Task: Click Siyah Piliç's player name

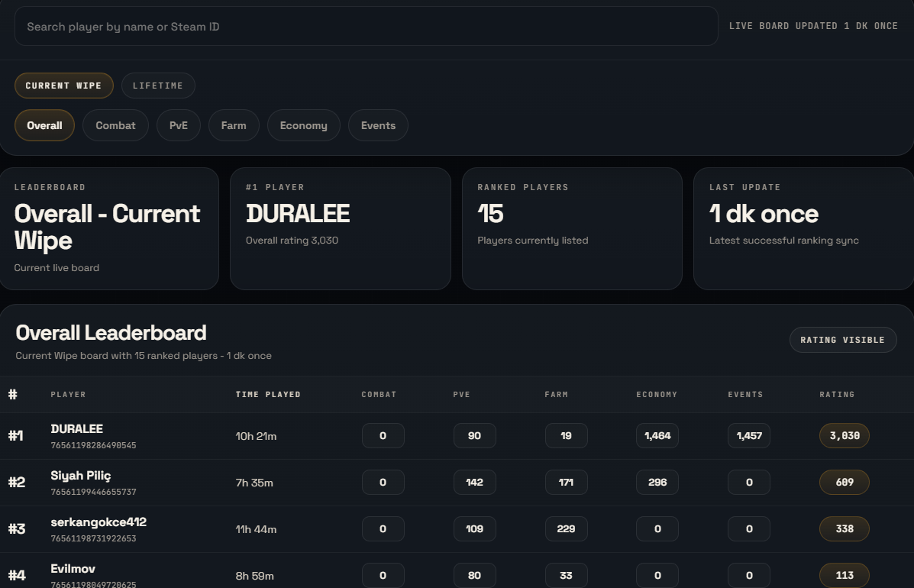Action: 81,475
